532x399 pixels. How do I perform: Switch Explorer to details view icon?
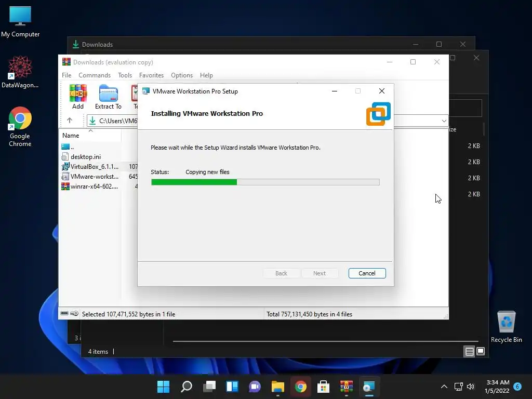pos(469,352)
